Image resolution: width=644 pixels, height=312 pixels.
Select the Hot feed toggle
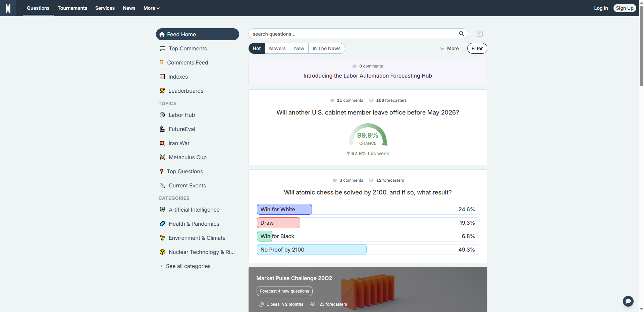pos(257,48)
